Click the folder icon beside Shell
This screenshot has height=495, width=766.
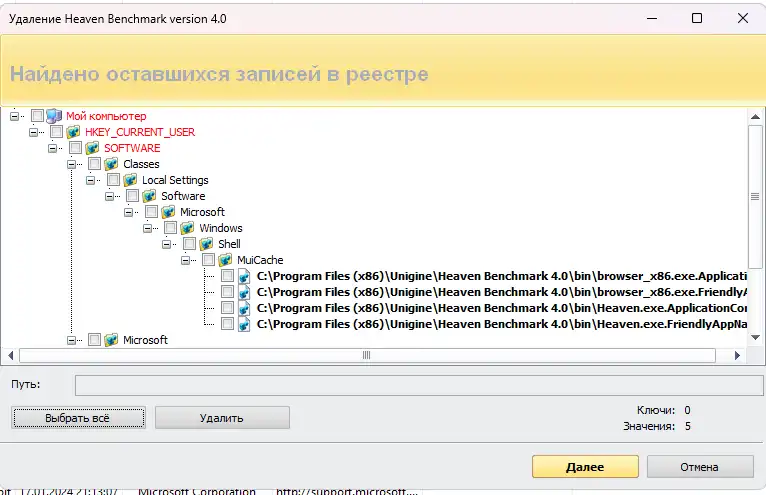point(207,244)
